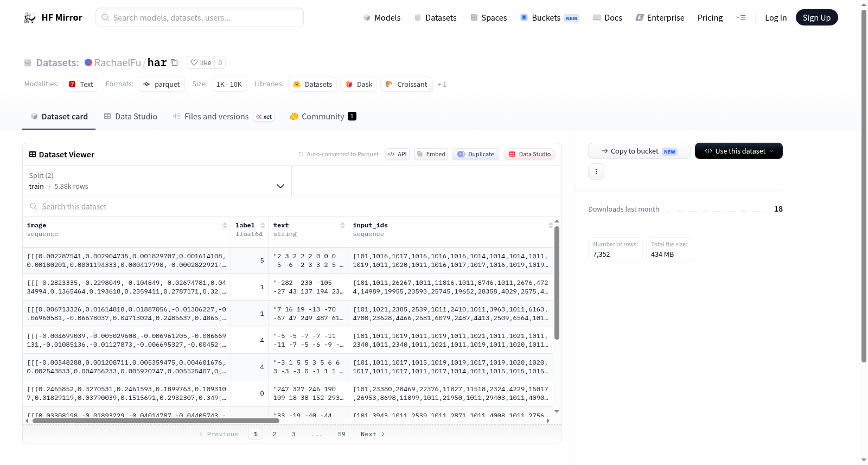Click the Copy to bucket button
This screenshot has height=465, width=868.
(639, 151)
